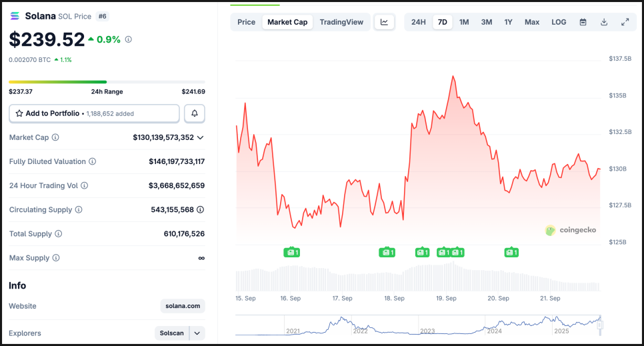Choose the 24H time range

(x=419, y=22)
